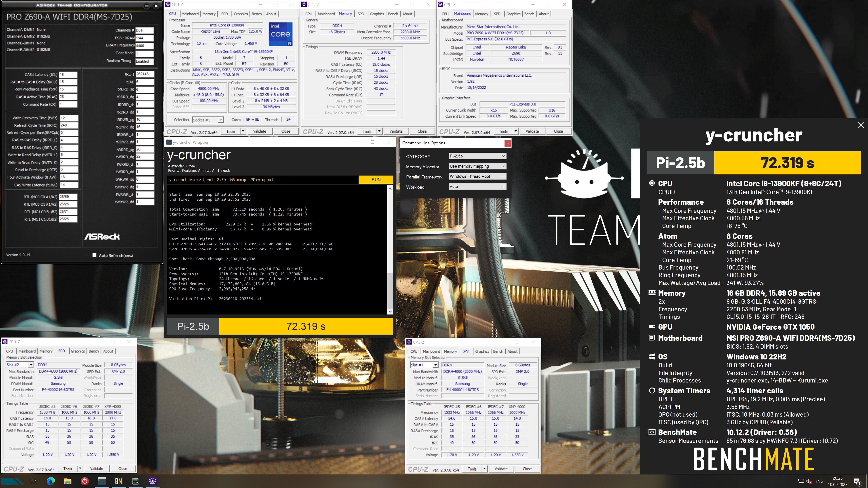This screenshot has height=488, width=868.
Task: Open the Start menu button
Action: tap(12, 481)
